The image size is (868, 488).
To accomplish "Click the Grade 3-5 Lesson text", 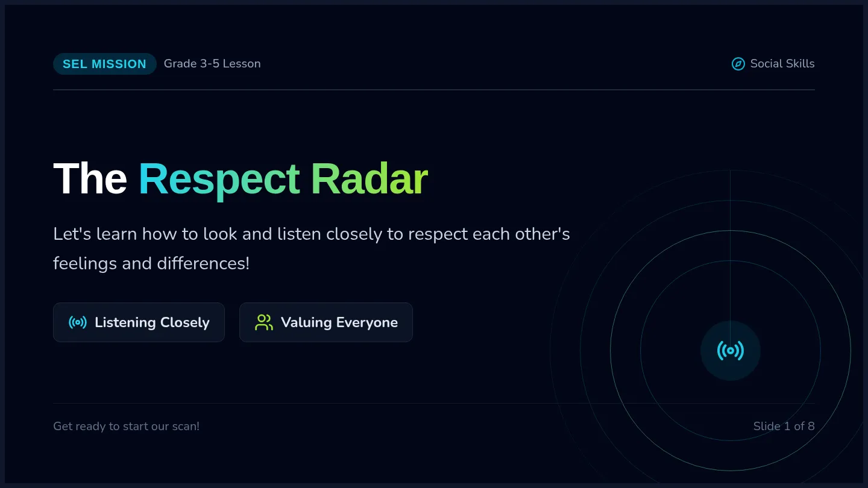I will 212,64.
